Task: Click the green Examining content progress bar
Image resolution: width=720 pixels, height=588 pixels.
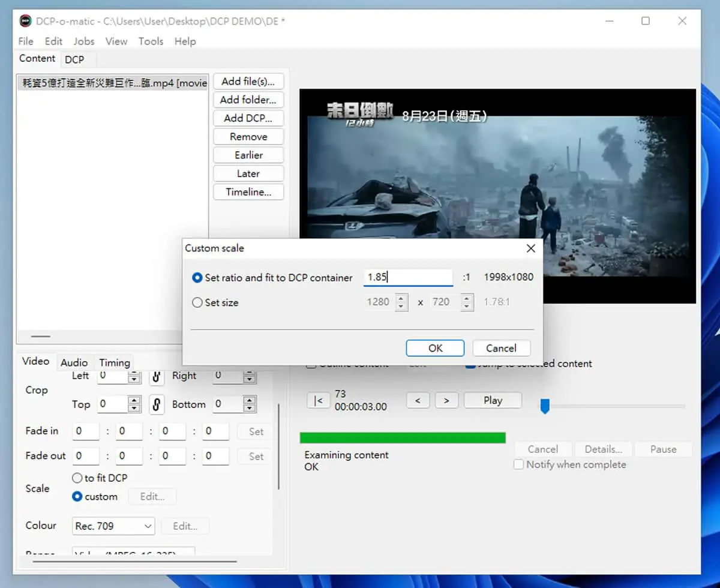Action: [403, 438]
